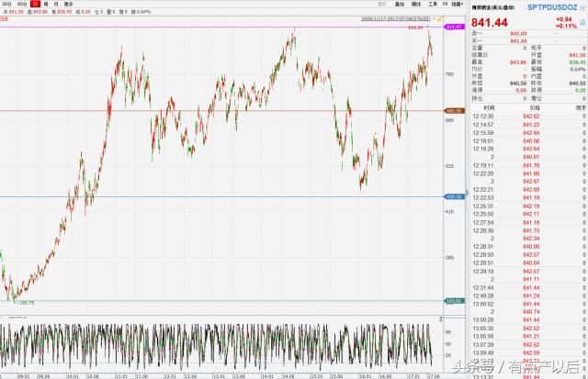
Task: Select the 12:28:30 trade row
Action: (x=529, y=230)
